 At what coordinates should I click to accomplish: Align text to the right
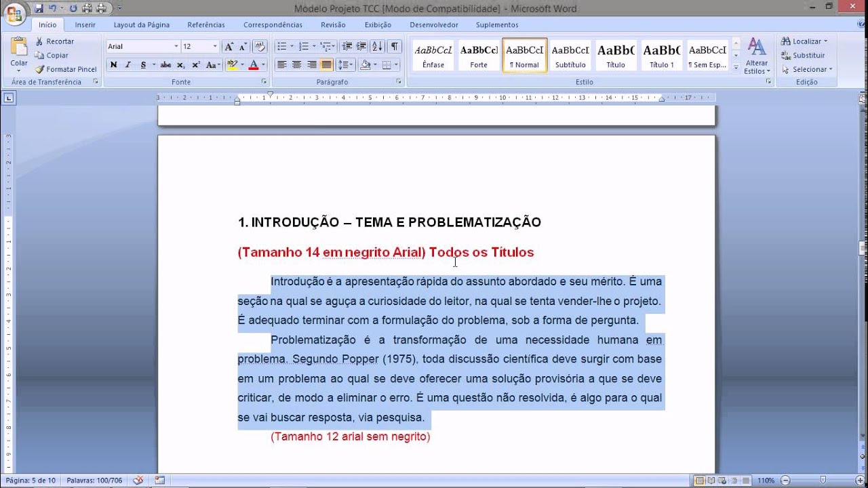point(312,65)
